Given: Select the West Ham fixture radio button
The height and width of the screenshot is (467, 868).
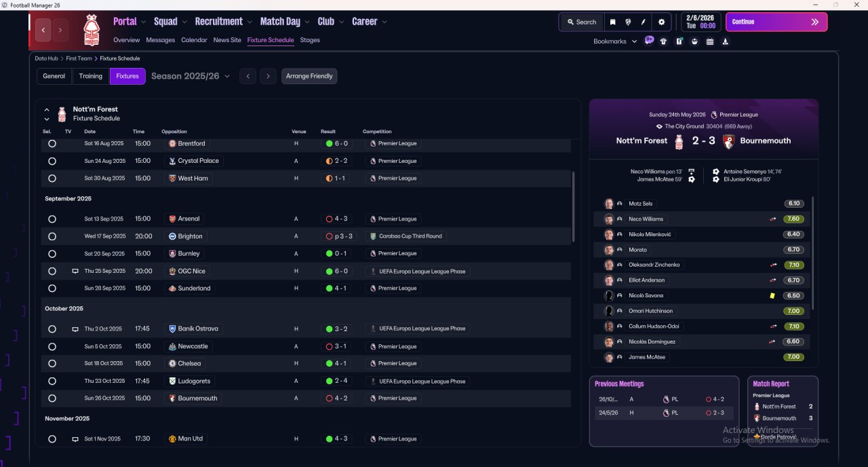Looking at the screenshot, I should [x=52, y=179].
